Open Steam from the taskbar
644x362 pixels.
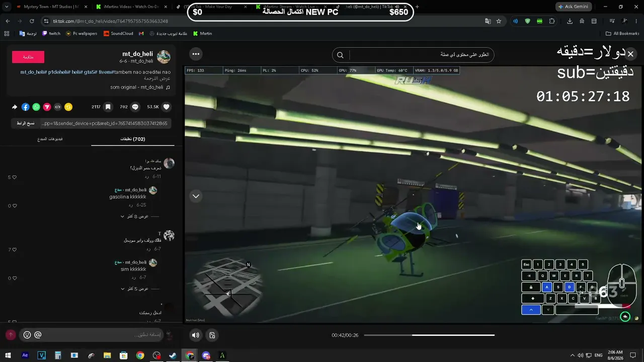173,355
